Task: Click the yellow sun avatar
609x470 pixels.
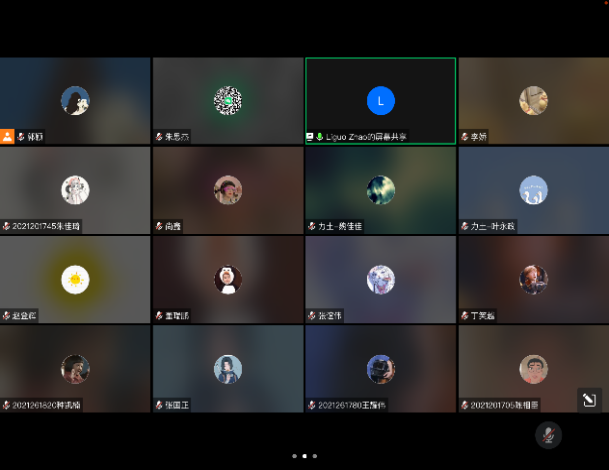Action: (x=75, y=279)
